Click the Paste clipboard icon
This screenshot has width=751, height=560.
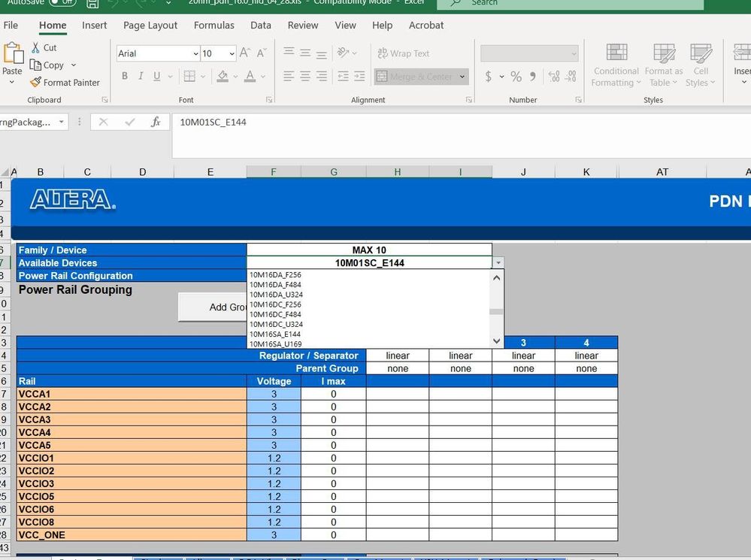point(13,53)
